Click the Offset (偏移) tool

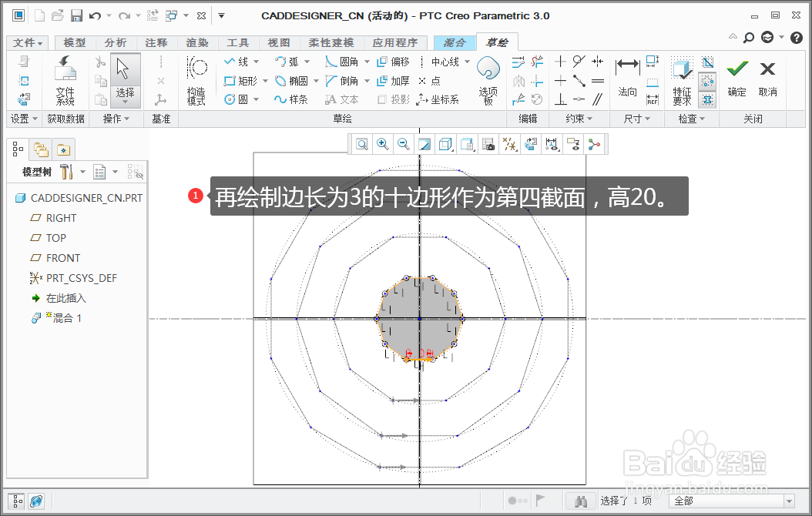(x=393, y=62)
